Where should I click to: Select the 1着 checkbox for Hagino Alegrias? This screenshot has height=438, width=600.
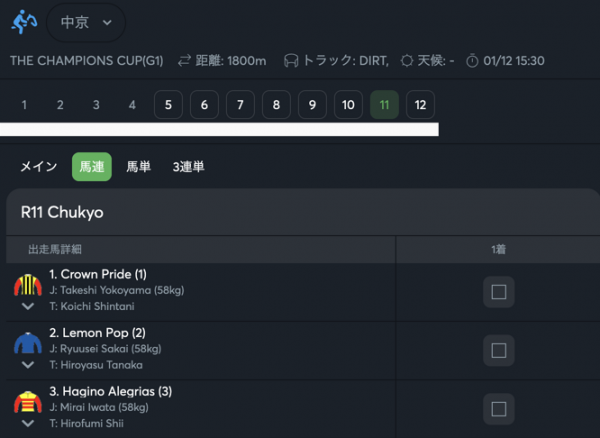499,409
